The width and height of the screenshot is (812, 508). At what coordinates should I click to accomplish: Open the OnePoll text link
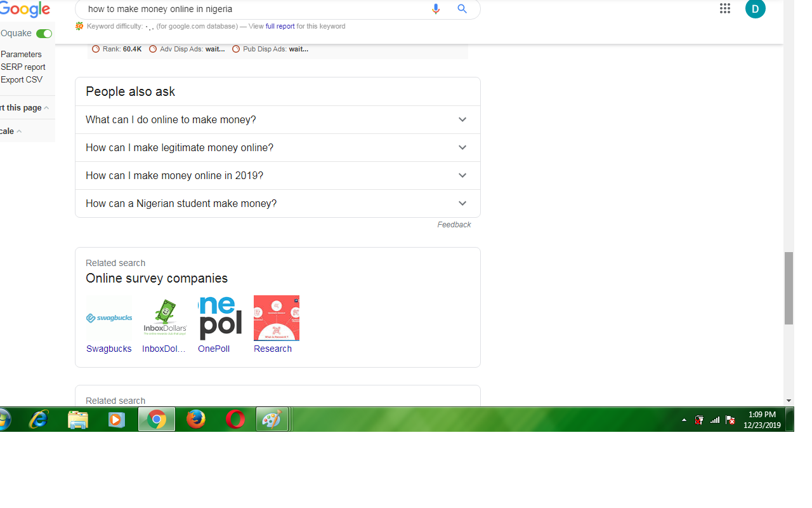[x=214, y=349]
